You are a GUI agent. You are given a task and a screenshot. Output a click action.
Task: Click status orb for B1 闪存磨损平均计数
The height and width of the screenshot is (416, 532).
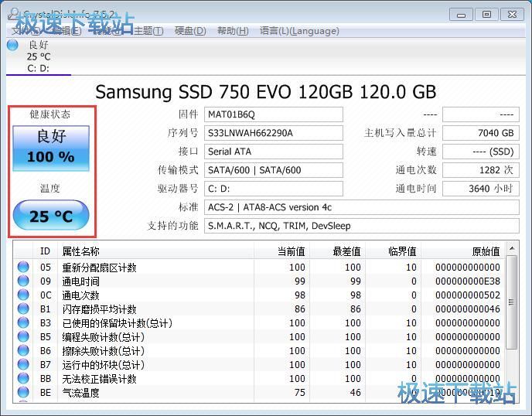click(x=23, y=309)
